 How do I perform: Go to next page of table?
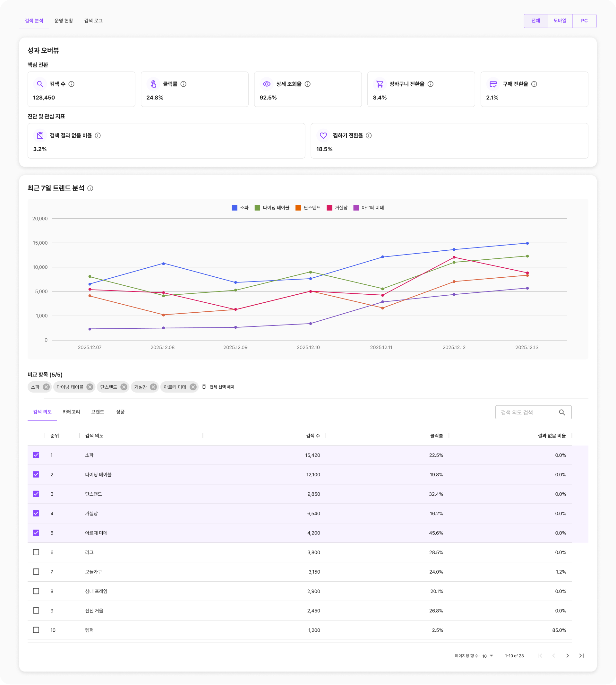(568, 655)
